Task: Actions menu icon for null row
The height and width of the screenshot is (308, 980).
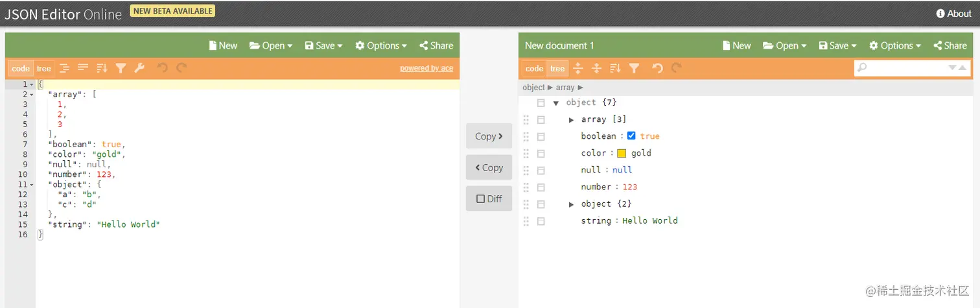Action: click(x=541, y=171)
